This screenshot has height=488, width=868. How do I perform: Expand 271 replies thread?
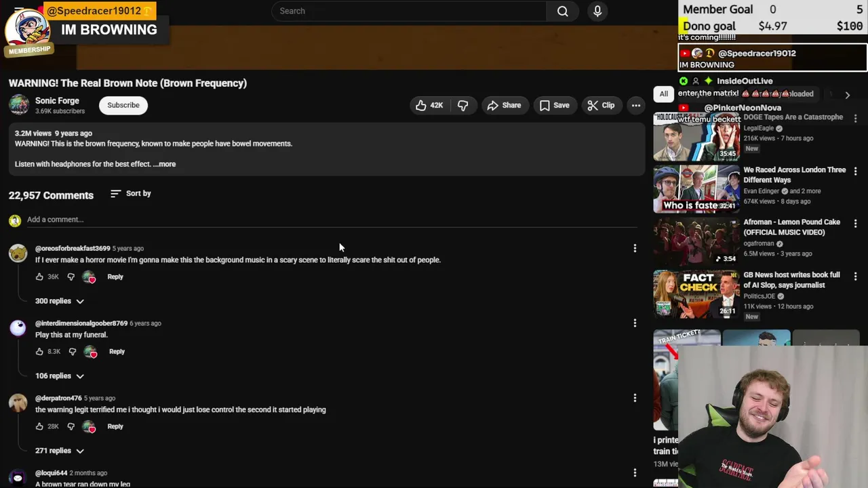(x=60, y=451)
